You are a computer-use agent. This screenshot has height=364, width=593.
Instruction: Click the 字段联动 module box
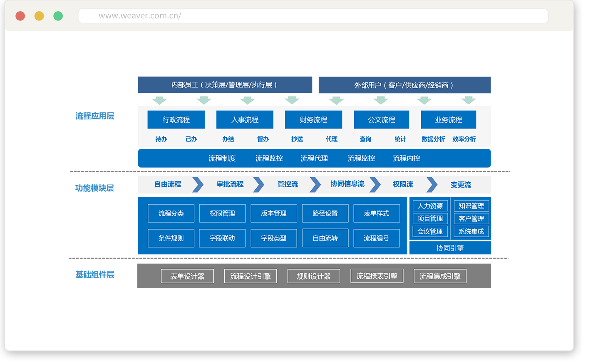pos(222,238)
